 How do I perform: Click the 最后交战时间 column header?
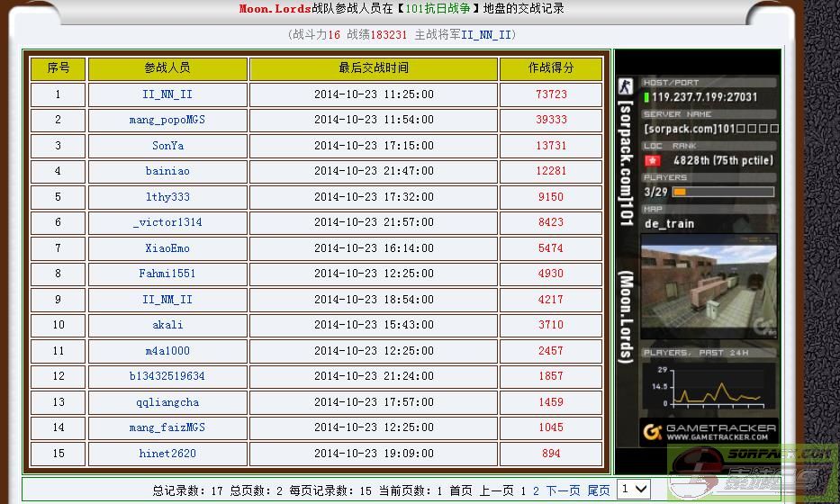(x=374, y=68)
